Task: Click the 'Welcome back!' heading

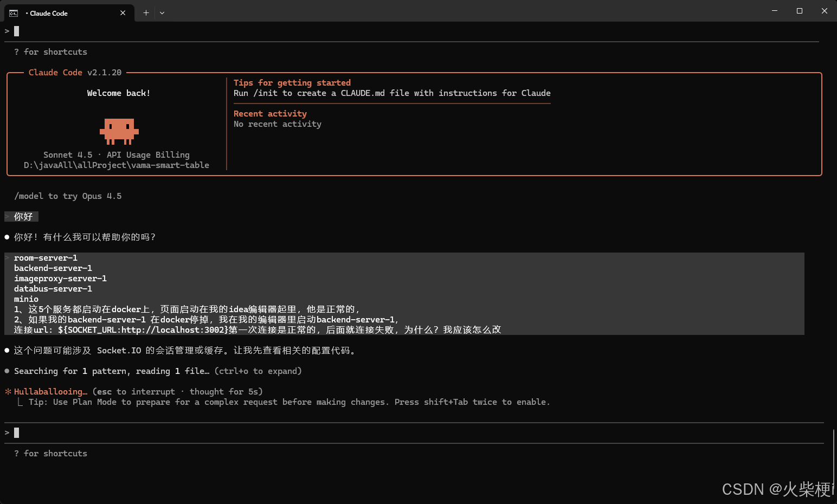Action: [x=119, y=93]
